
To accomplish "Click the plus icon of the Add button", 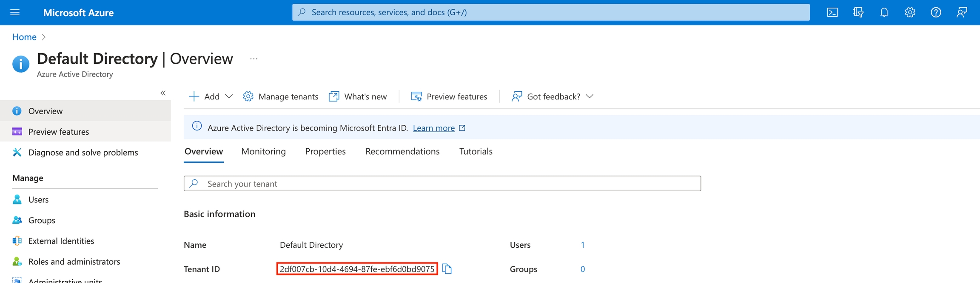I will click(x=194, y=96).
